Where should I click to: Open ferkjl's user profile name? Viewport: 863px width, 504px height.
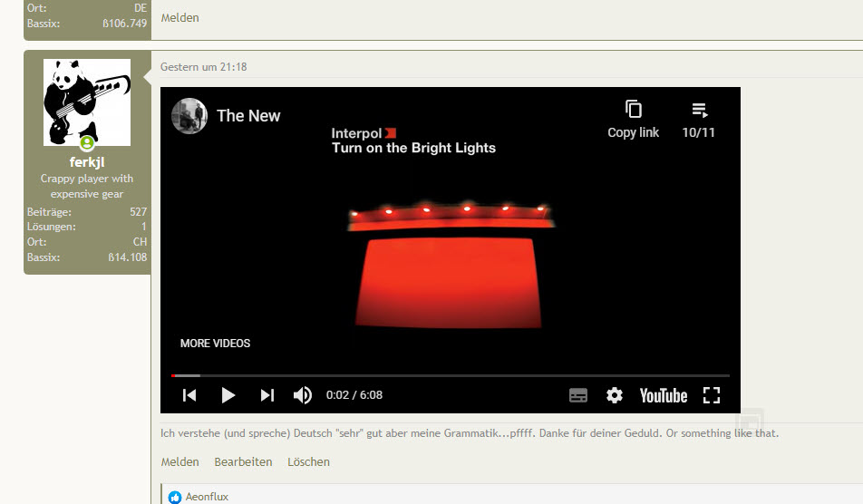tap(87, 162)
